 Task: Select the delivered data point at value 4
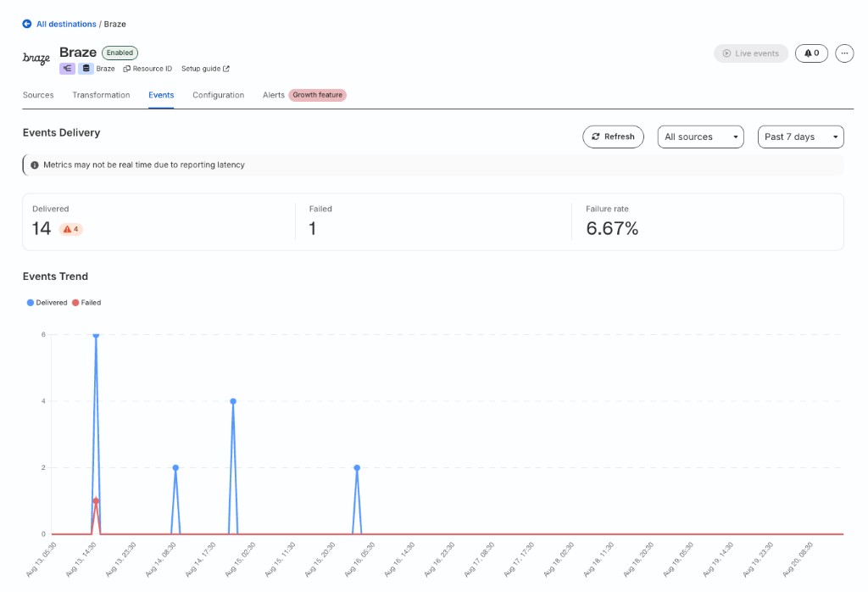233,401
